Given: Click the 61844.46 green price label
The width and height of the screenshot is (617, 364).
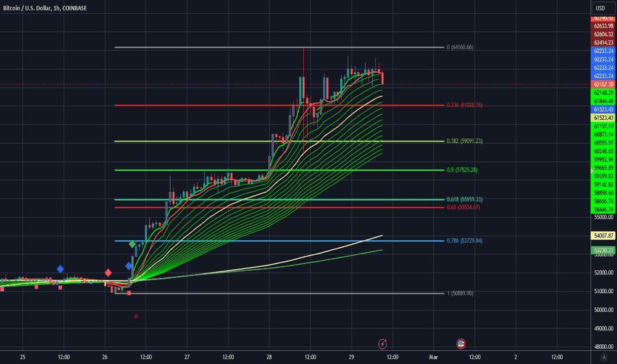Looking at the screenshot, I should (604, 101).
